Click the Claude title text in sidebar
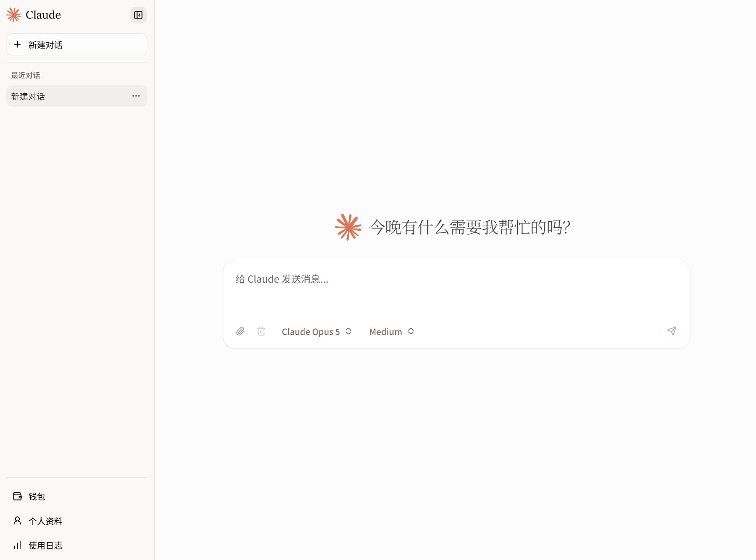The width and height of the screenshot is (756, 560). tap(43, 15)
